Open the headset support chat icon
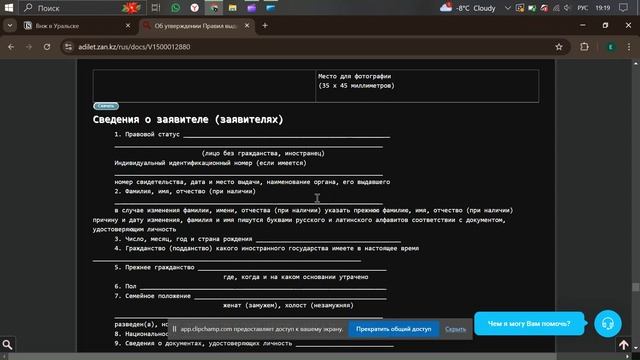 tap(608, 324)
